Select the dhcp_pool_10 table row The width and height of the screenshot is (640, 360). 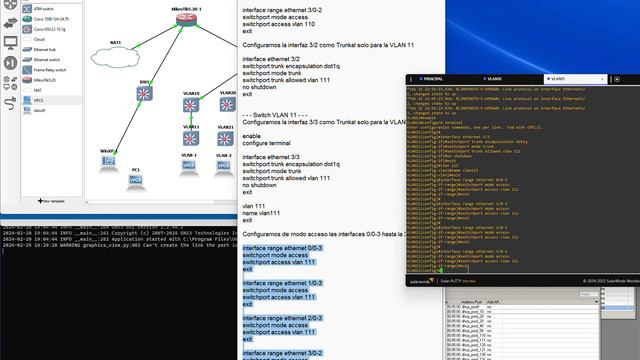point(522,311)
